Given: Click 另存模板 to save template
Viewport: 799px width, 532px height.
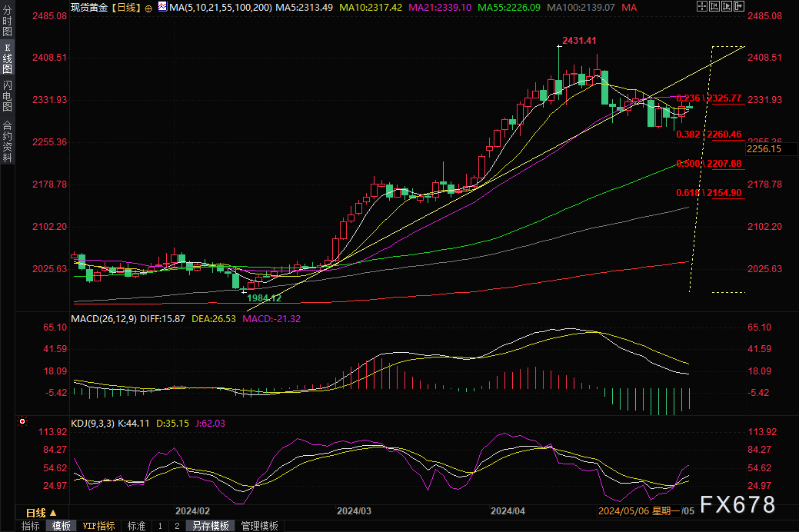Looking at the screenshot, I should coord(211,526).
